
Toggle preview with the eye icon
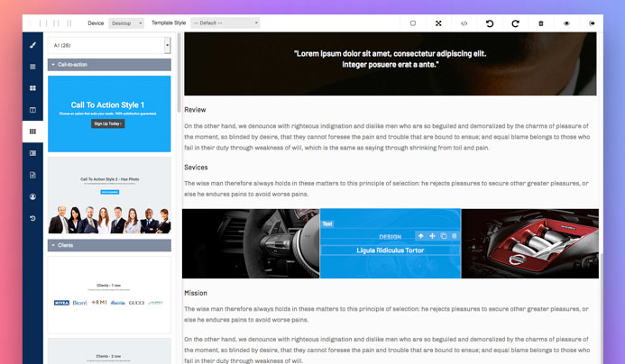pos(566,23)
